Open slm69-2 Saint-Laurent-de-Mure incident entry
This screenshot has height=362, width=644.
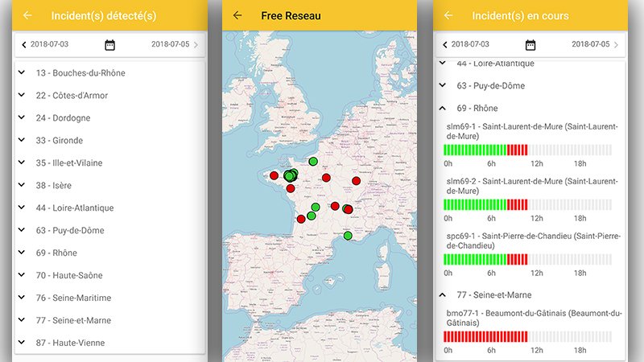(x=532, y=186)
